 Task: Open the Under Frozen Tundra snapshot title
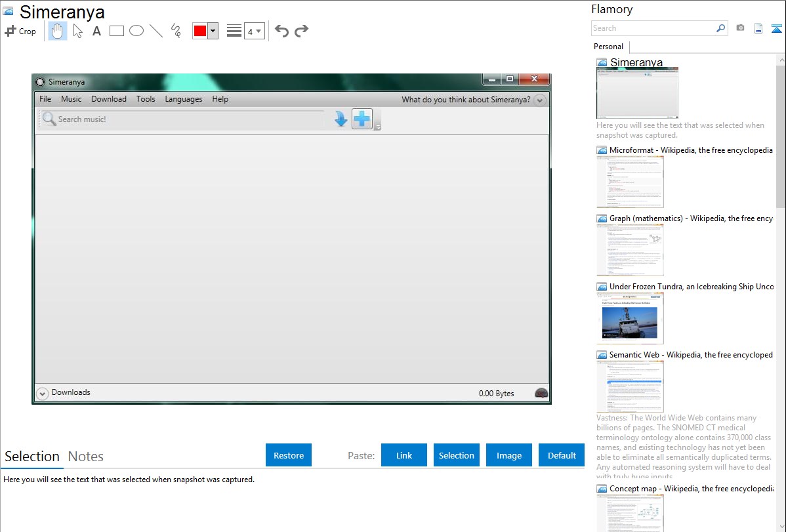pyautogui.click(x=692, y=286)
